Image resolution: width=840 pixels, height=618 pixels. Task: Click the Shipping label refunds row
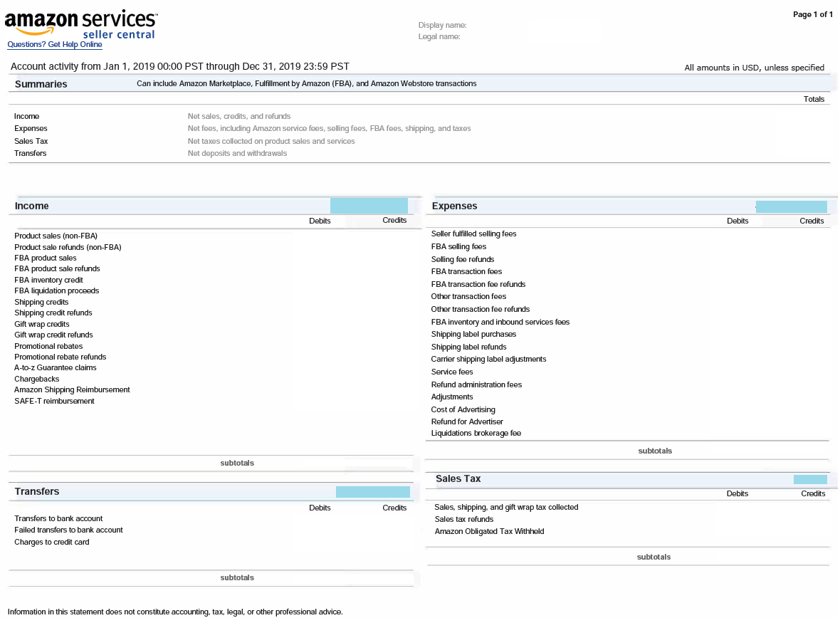click(468, 347)
